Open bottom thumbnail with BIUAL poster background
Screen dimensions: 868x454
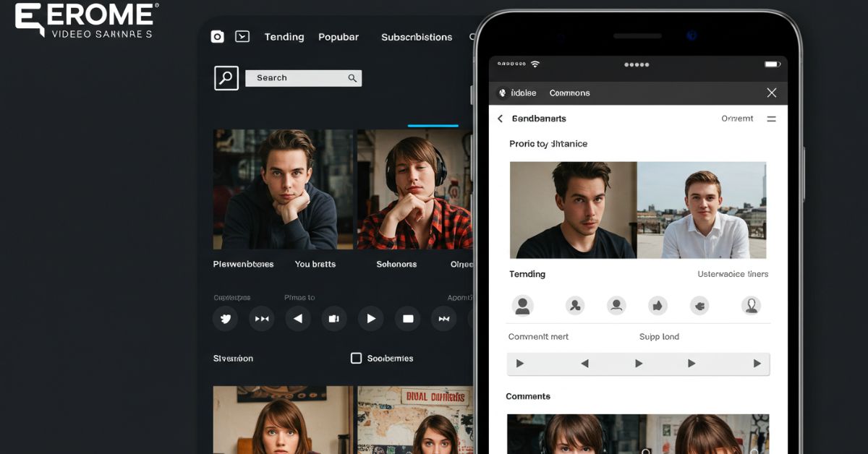point(415,419)
